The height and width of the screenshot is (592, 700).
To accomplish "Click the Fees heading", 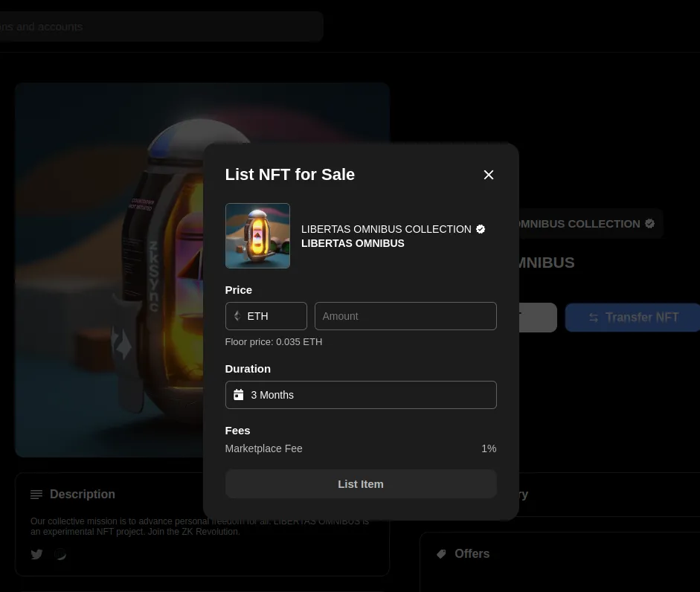I will (237, 431).
